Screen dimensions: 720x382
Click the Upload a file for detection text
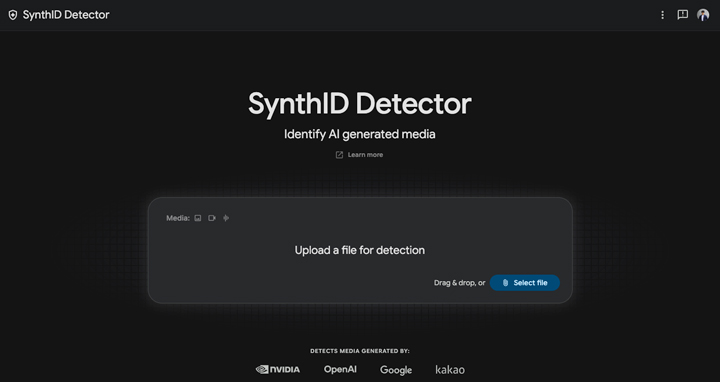pyautogui.click(x=360, y=250)
